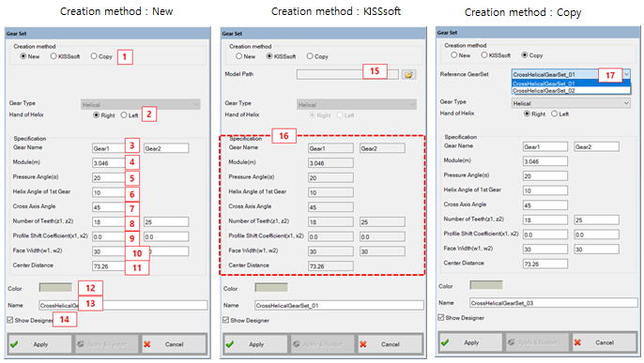The height and width of the screenshot is (363, 644).
Task: Click Gear2 name field in New dialog
Action: click(166, 148)
